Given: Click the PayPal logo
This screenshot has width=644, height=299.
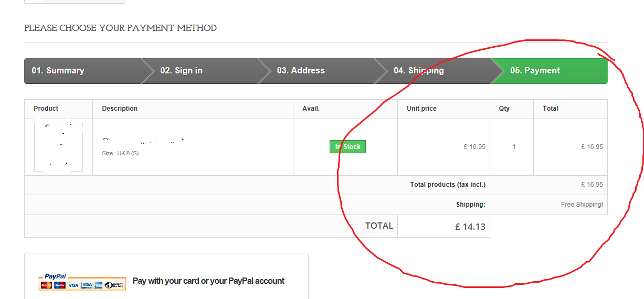Looking at the screenshot, I should [55, 276].
